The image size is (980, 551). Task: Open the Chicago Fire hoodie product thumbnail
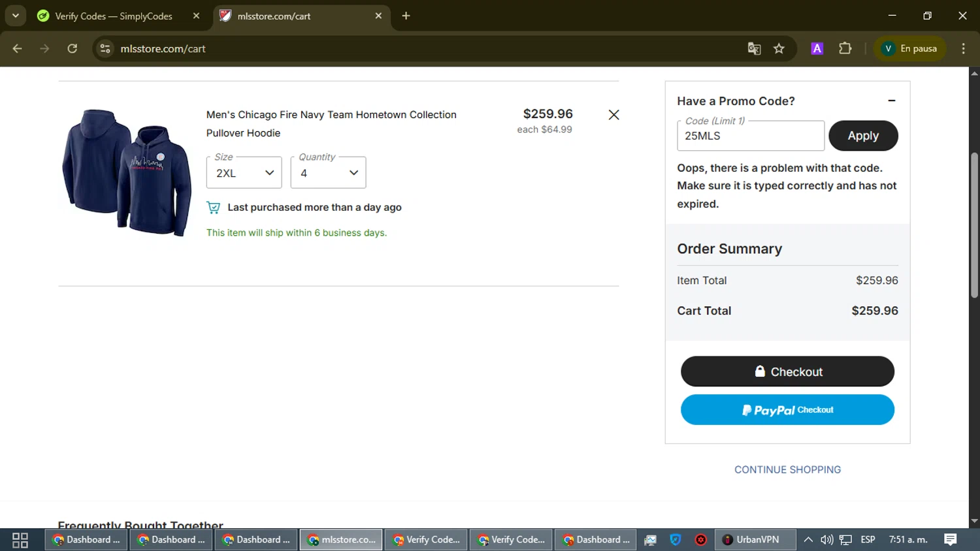[127, 172]
